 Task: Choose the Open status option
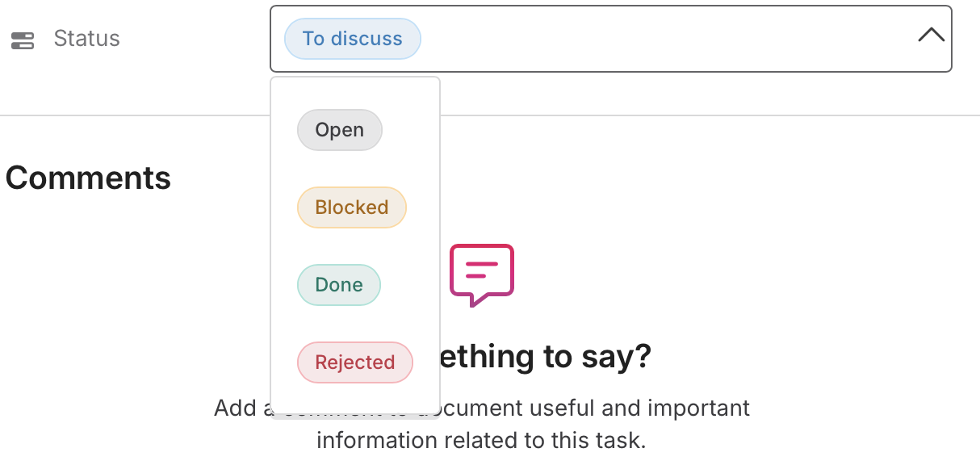coord(340,130)
